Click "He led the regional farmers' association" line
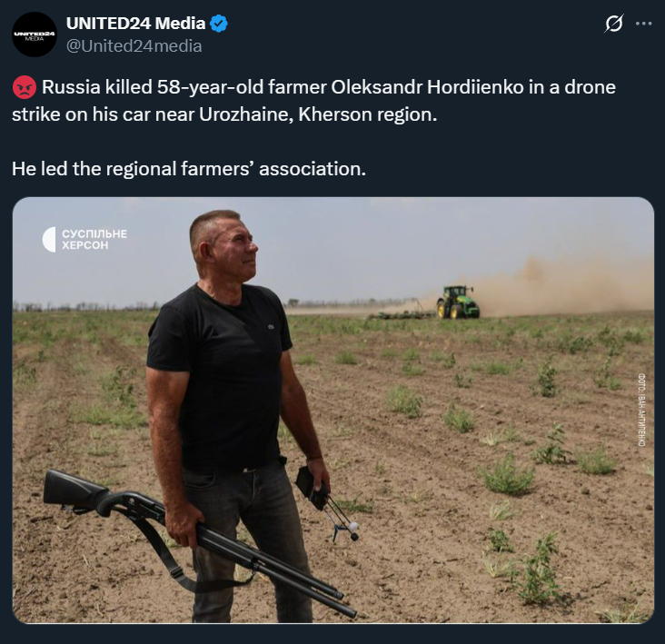Screen dimensions: 665x644 pyautogui.click(x=189, y=168)
